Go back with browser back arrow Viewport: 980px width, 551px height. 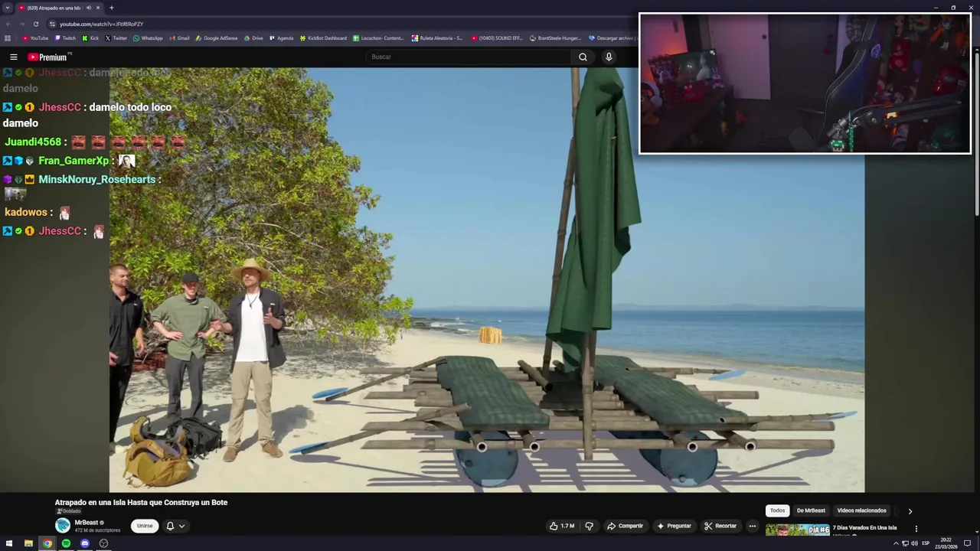8,24
